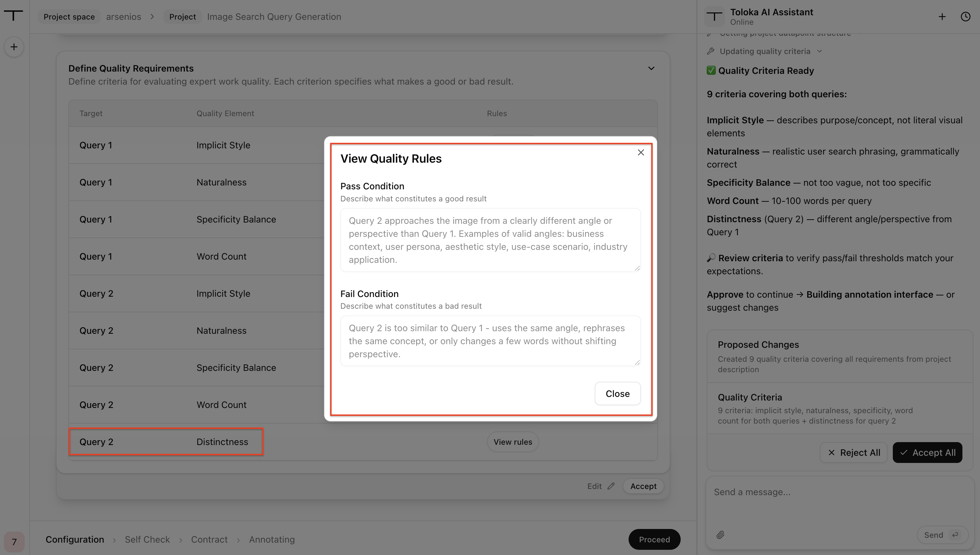Click the breadcrumb chevron after arsenios
The height and width of the screenshot is (555, 980).
(152, 17)
